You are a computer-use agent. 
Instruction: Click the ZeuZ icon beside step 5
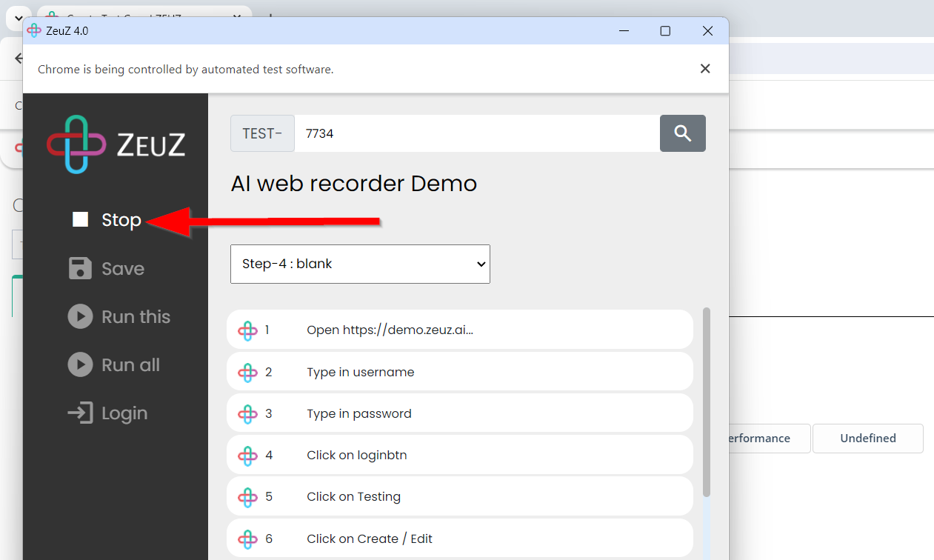[247, 497]
